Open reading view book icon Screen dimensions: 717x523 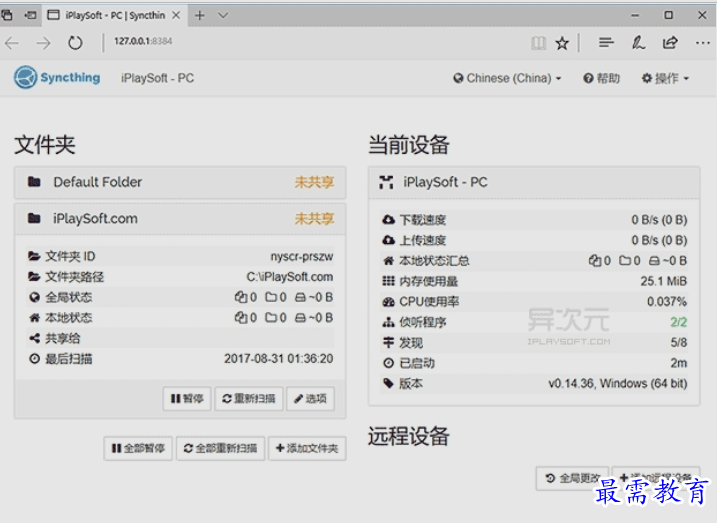[x=538, y=43]
